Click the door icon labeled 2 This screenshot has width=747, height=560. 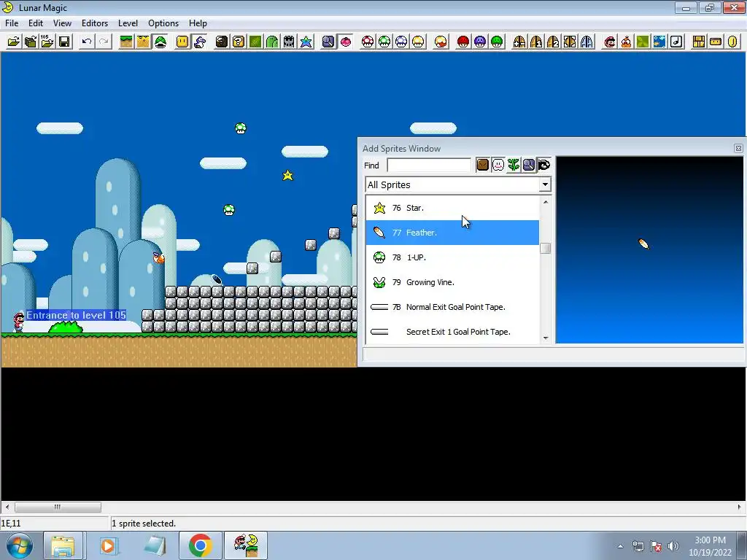pyautogui.click(x=553, y=42)
